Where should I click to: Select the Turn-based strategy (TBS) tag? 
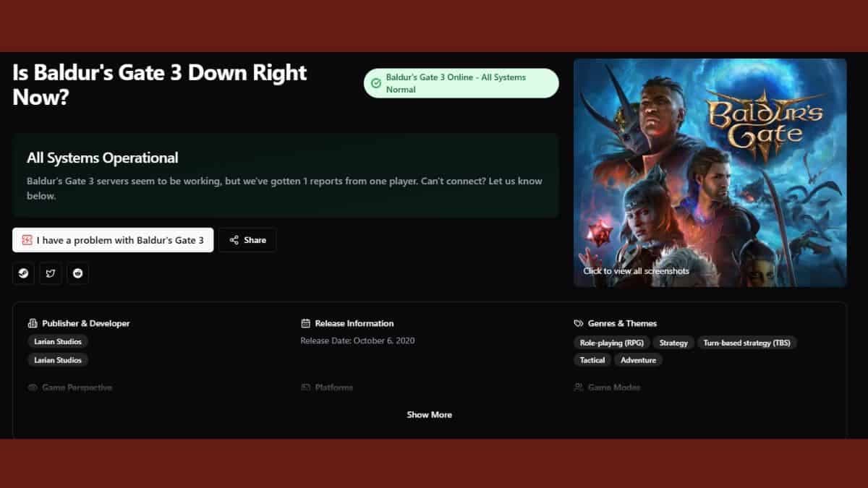click(747, 343)
